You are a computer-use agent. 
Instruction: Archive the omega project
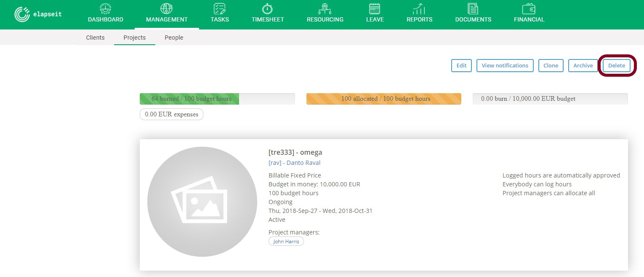(x=583, y=65)
